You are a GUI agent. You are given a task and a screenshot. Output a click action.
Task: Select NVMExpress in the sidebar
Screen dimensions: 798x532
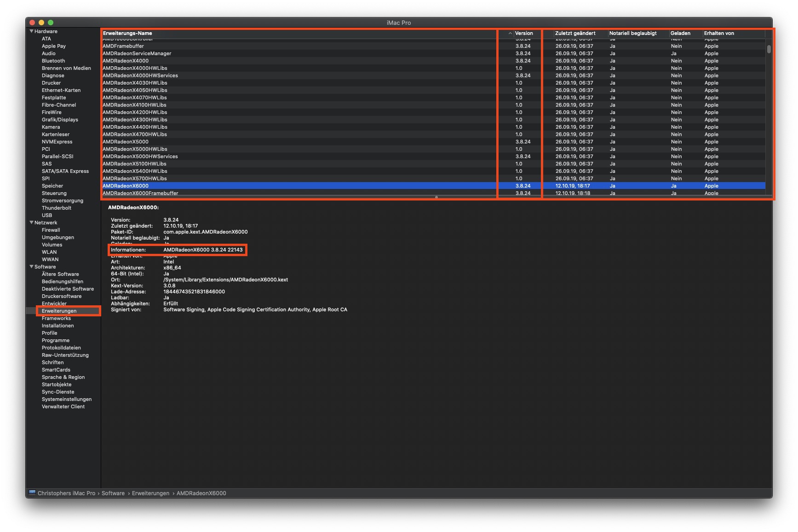(x=57, y=142)
